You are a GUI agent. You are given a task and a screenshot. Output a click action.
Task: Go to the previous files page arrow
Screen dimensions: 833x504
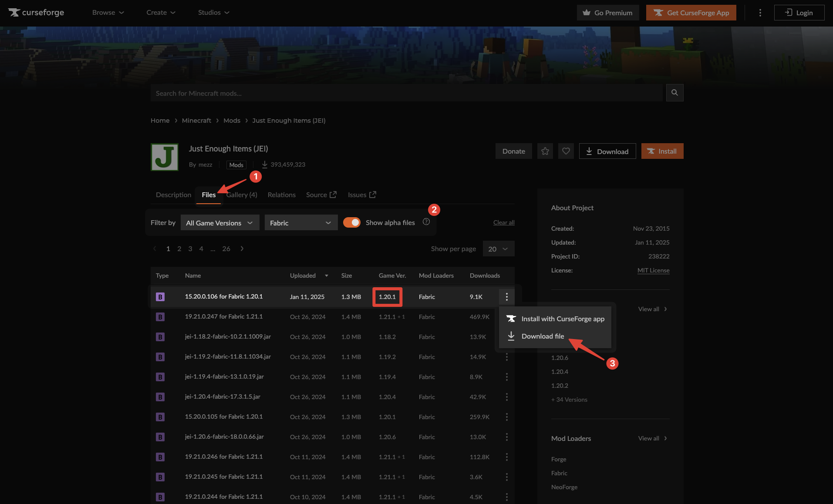[155, 249]
